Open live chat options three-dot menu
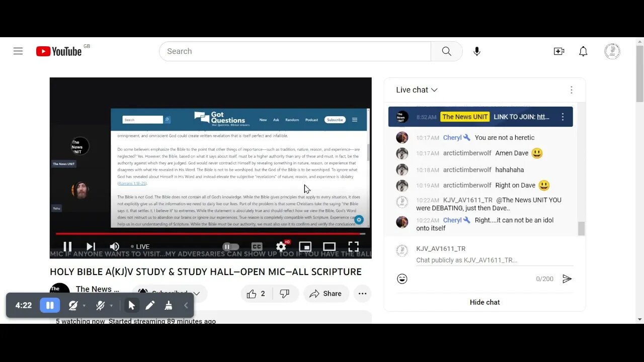This screenshot has width=644, height=362. pyautogui.click(x=571, y=90)
